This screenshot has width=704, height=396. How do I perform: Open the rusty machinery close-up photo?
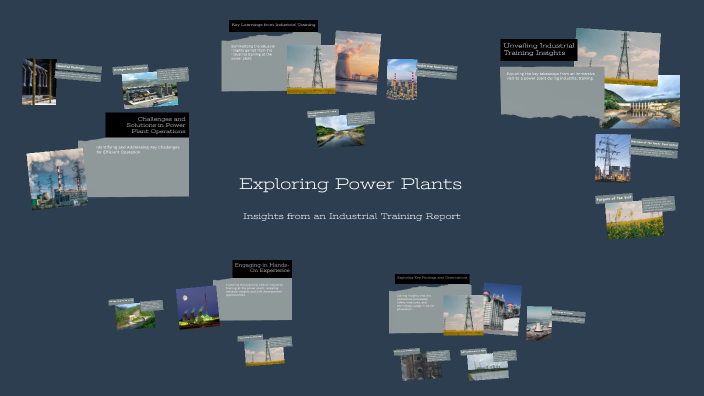[x=421, y=367]
